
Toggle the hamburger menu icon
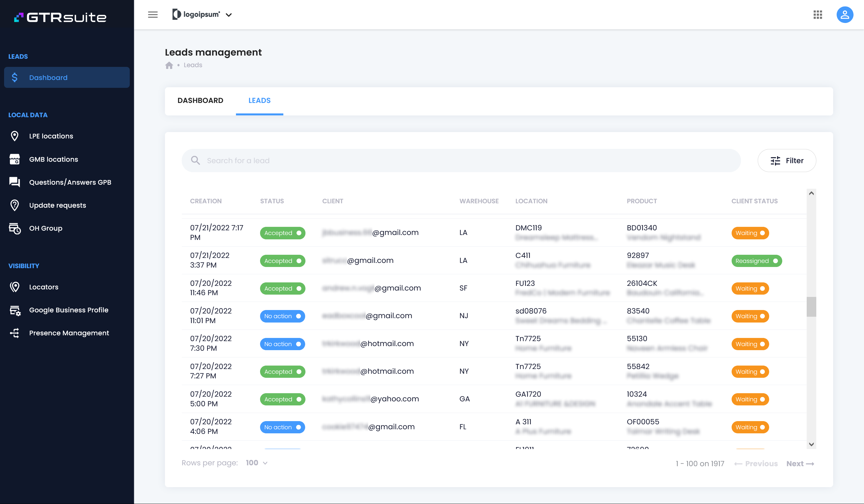click(x=152, y=15)
